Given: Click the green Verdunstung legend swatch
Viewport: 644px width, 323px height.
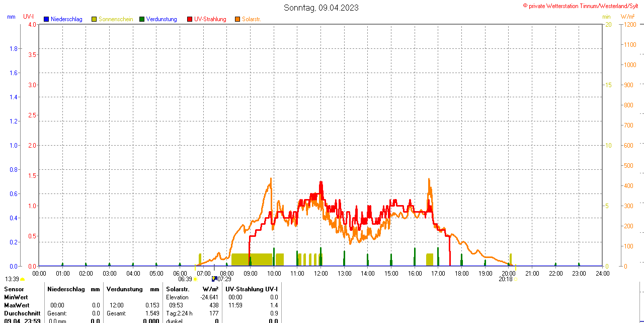Looking at the screenshot, I should coord(142,19).
